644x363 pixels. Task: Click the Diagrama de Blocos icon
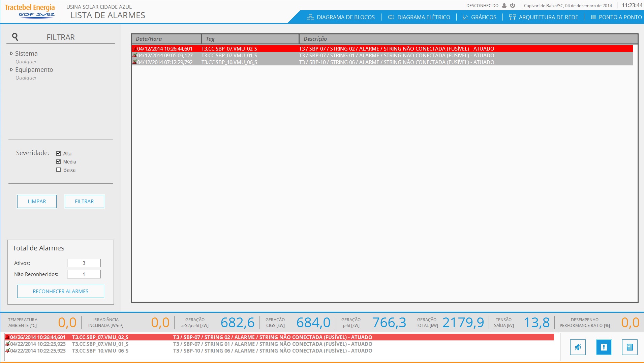point(310,17)
